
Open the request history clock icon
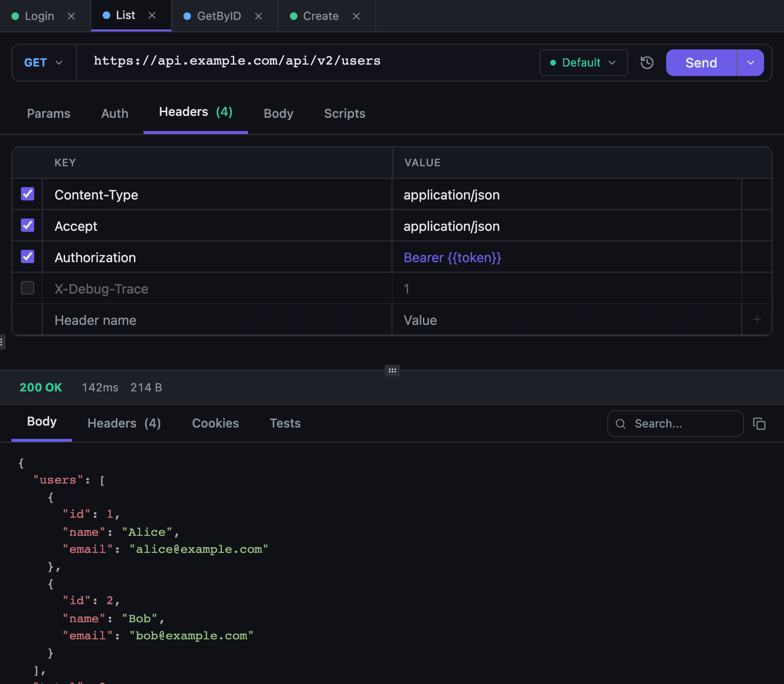[647, 63]
